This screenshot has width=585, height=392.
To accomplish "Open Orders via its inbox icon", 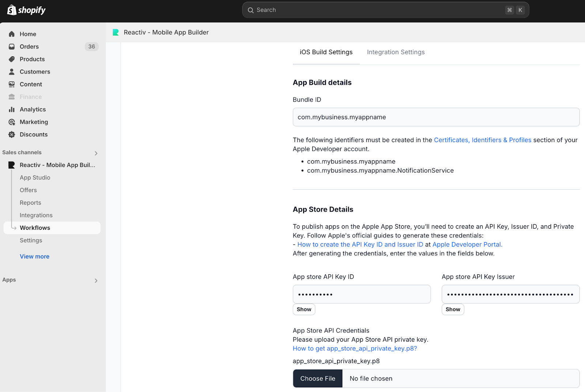I will click(x=12, y=47).
